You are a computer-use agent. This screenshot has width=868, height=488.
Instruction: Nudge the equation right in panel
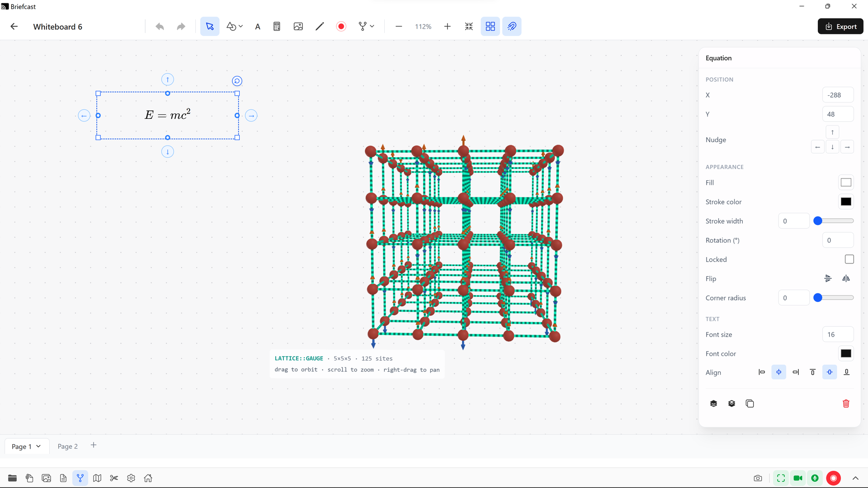[847, 147]
